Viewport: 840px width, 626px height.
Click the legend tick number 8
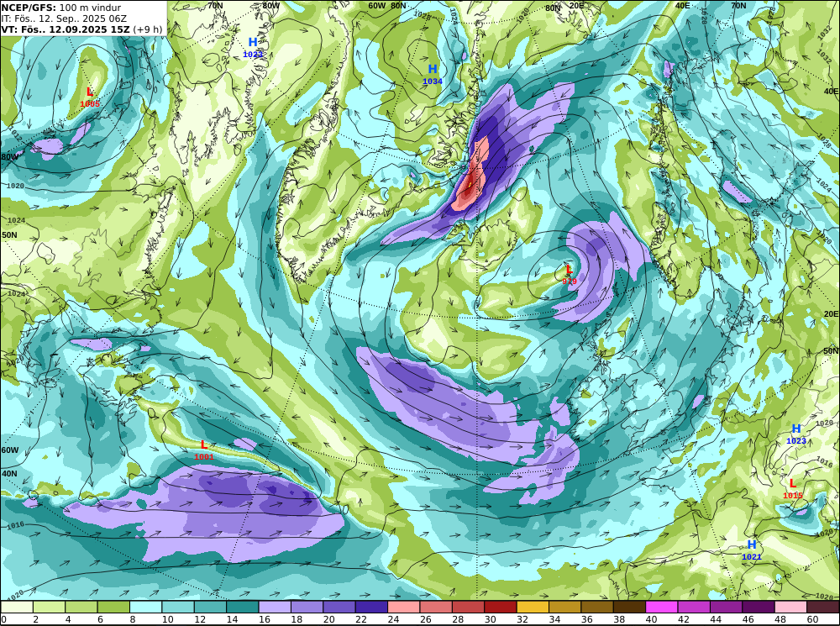(x=133, y=619)
